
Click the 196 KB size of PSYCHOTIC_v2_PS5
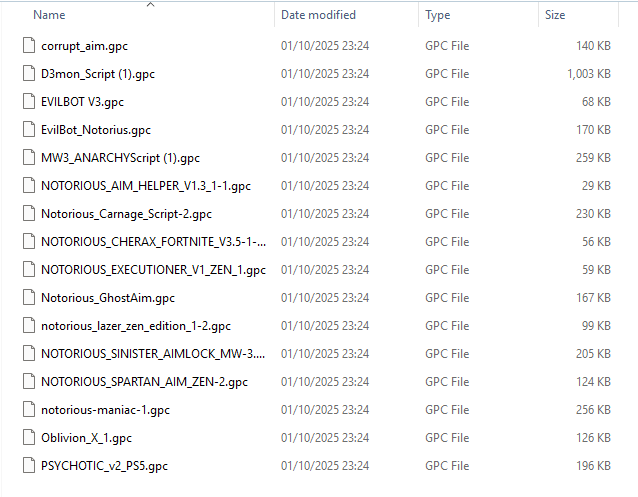tap(593, 466)
